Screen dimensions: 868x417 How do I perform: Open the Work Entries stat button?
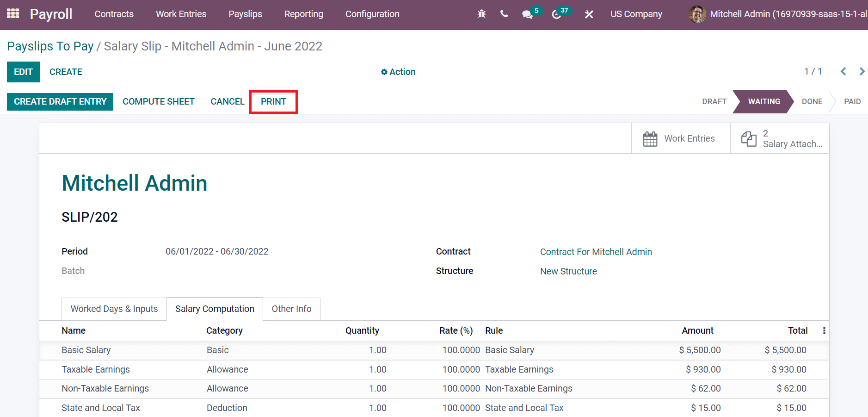click(x=681, y=138)
